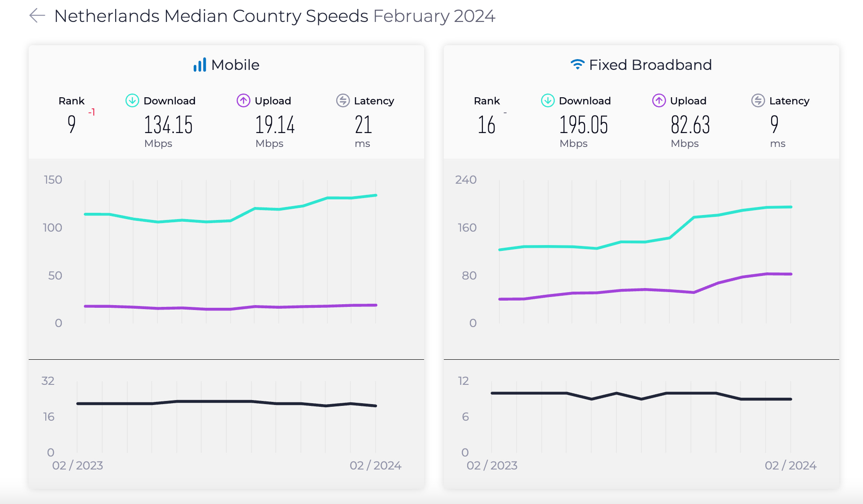Click the Latency icon on Fixed Broadband panel
The height and width of the screenshot is (504, 863).
[x=758, y=101]
